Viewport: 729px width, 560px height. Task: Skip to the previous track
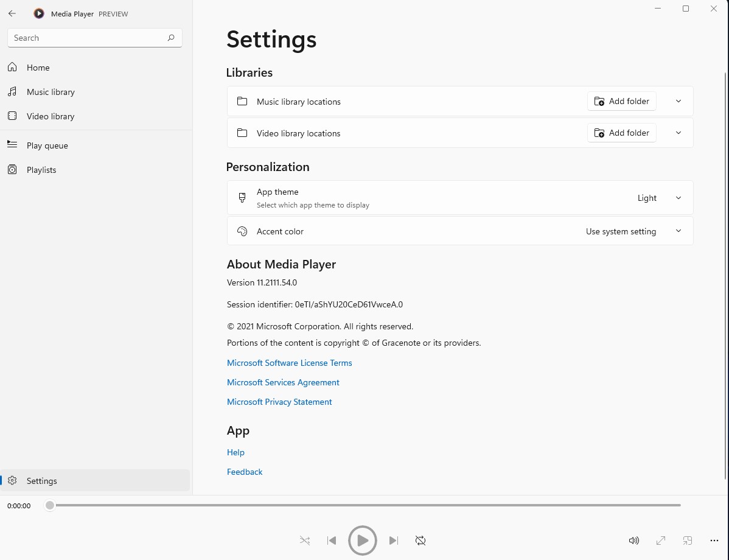click(x=332, y=541)
